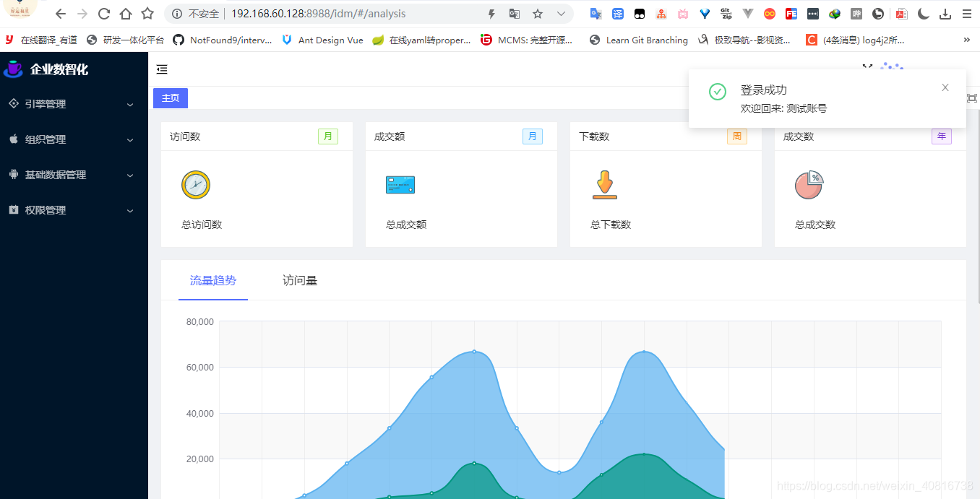Click the 基础数据管理 chevron arrow
This screenshot has height=499, width=980.
(130, 175)
